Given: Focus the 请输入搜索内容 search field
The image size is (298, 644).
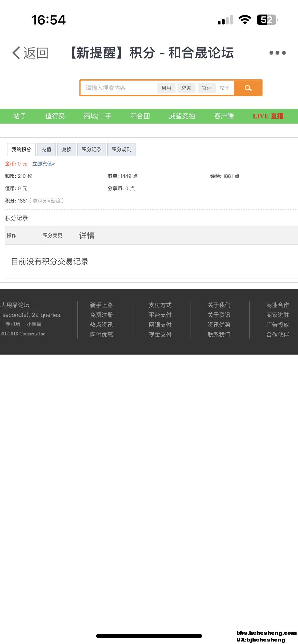Looking at the screenshot, I should (x=119, y=88).
